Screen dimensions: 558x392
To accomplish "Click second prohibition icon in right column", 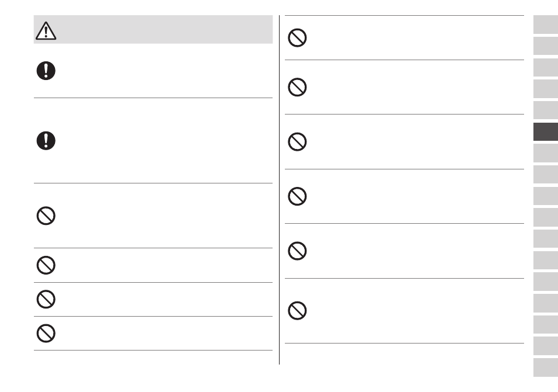I will click(x=297, y=87).
